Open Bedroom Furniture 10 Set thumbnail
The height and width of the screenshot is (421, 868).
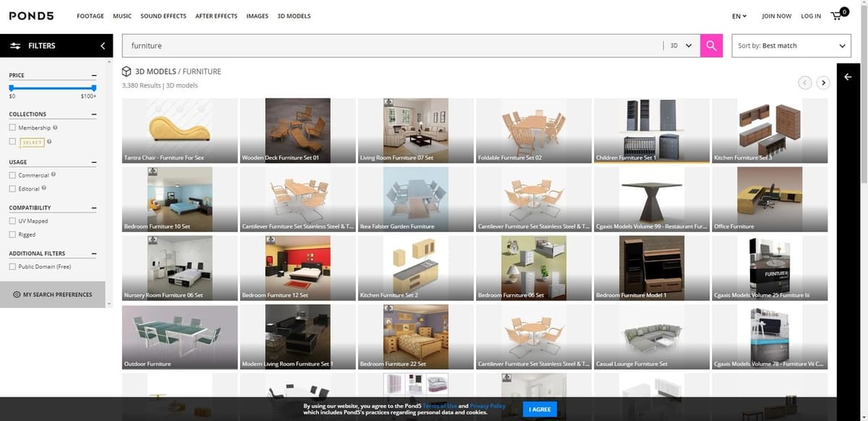click(x=179, y=199)
